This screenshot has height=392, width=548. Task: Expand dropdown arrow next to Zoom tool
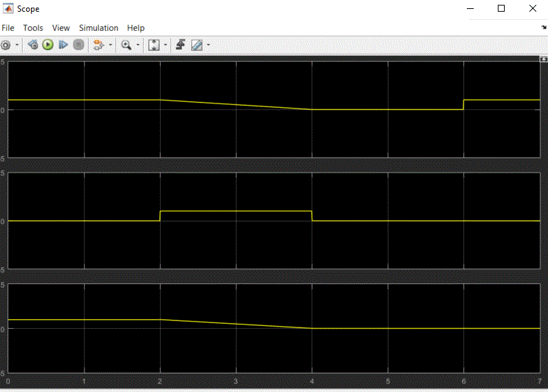pos(138,45)
